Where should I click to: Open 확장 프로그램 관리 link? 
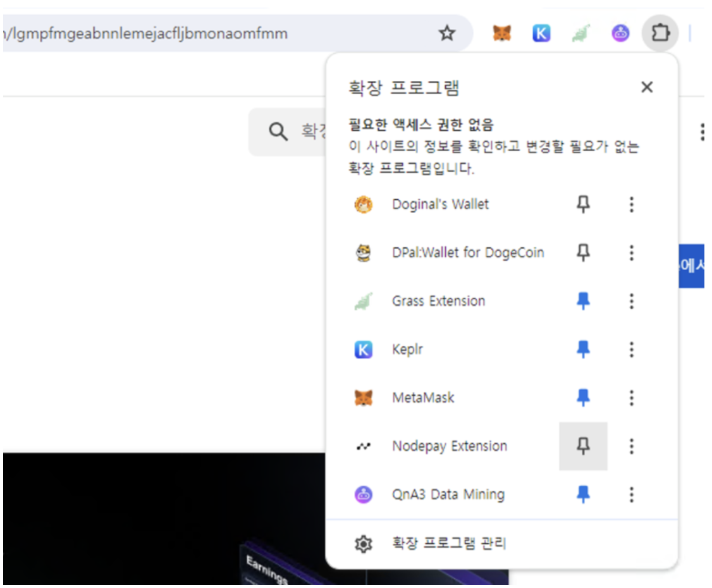pyautogui.click(x=449, y=543)
